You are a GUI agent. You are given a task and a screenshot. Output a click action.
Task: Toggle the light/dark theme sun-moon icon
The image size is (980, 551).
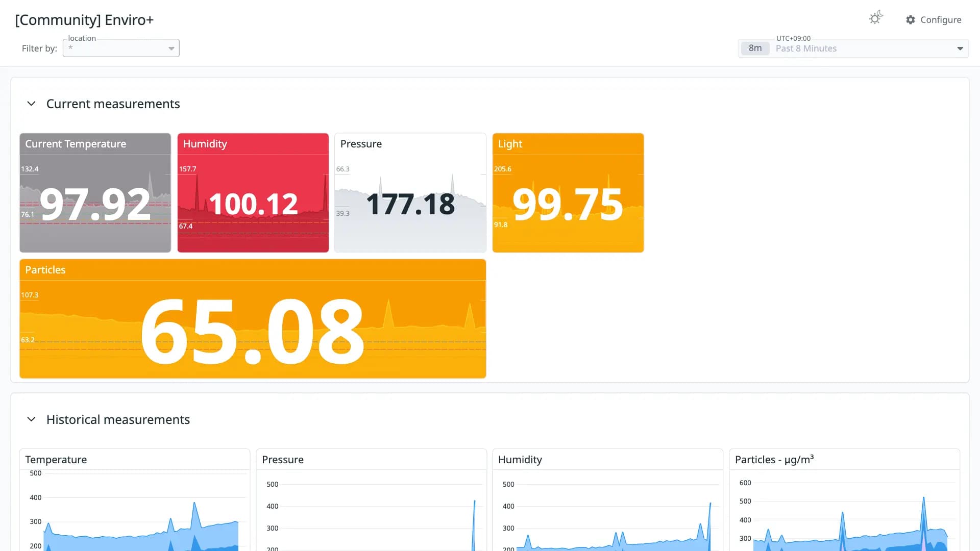click(x=876, y=18)
